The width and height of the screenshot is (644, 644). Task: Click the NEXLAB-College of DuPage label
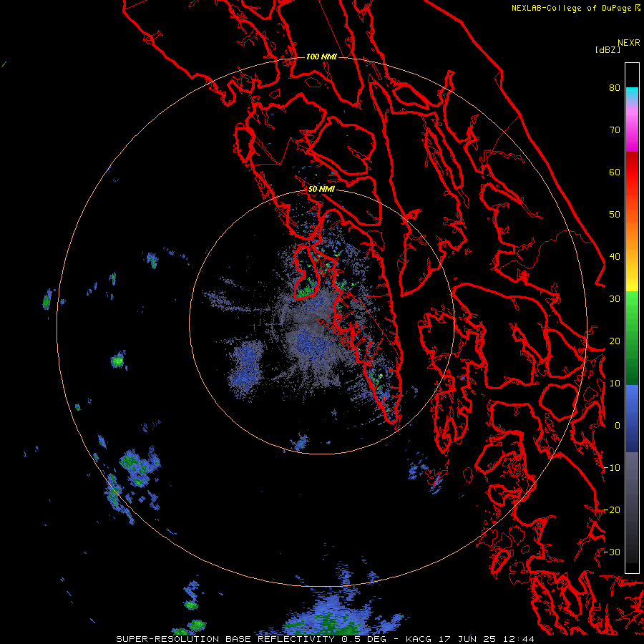pyautogui.click(x=571, y=8)
